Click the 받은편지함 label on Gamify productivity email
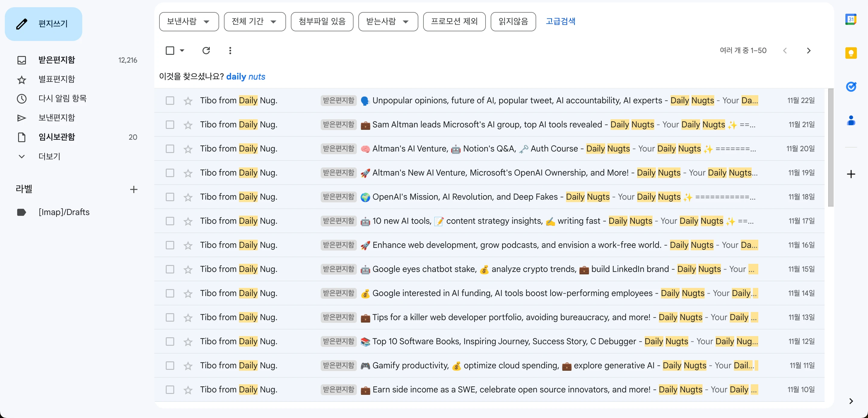This screenshot has height=418, width=868. point(338,366)
